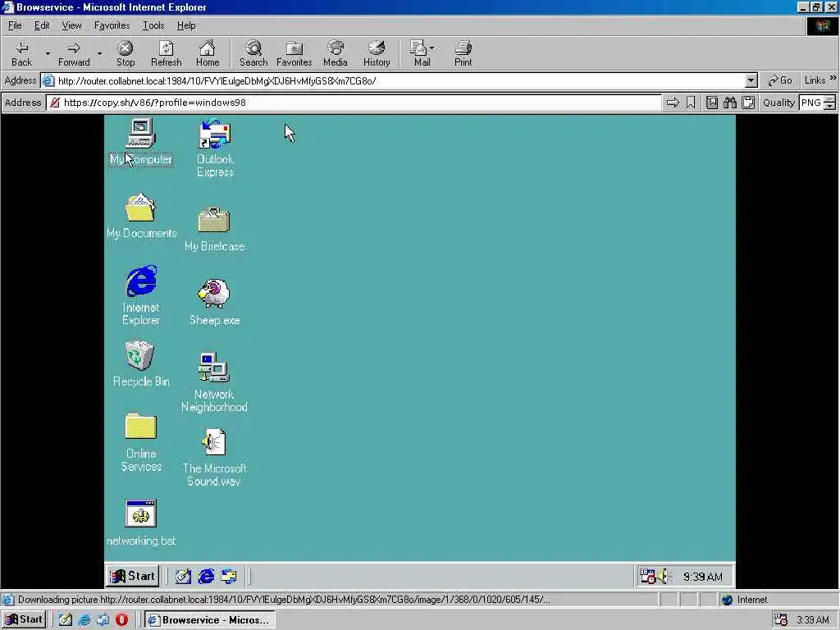This screenshot has height=630, width=840.
Task: Select Outlook Express desktop icon
Action: point(215,148)
